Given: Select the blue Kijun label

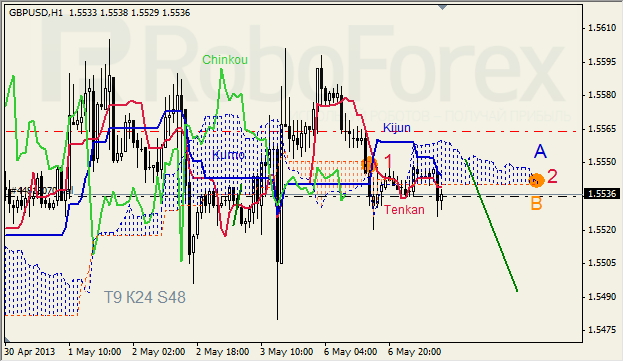Looking at the screenshot, I should tap(397, 128).
